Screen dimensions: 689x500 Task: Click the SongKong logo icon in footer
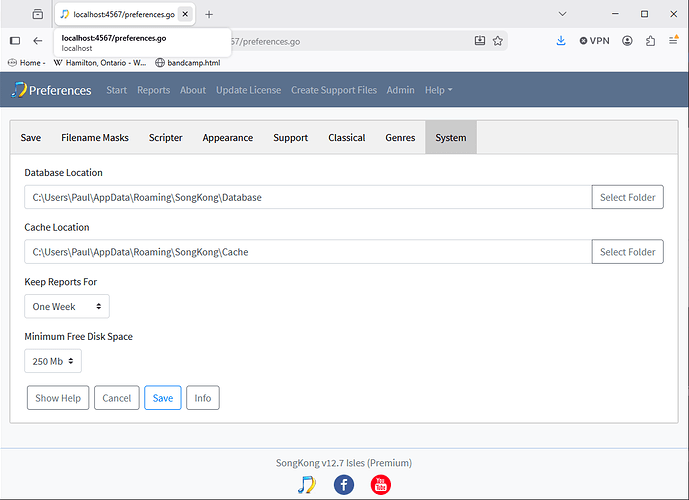tap(307, 485)
